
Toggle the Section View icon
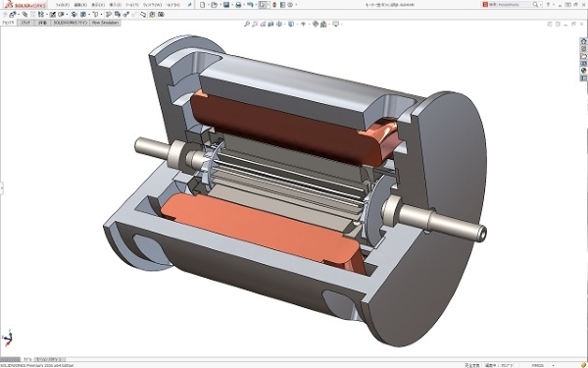[270, 24]
